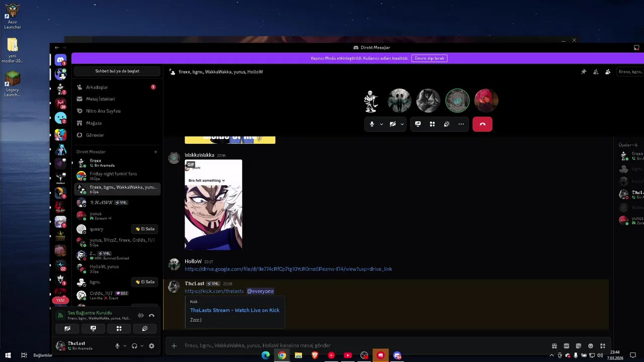Open the Google Drive link from HolloW
The height and width of the screenshot is (362, 644).
click(288, 269)
